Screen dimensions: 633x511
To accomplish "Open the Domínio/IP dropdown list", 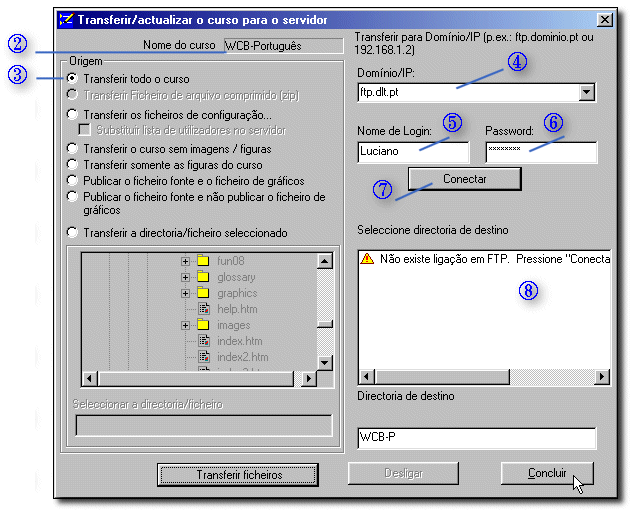I will point(587,92).
